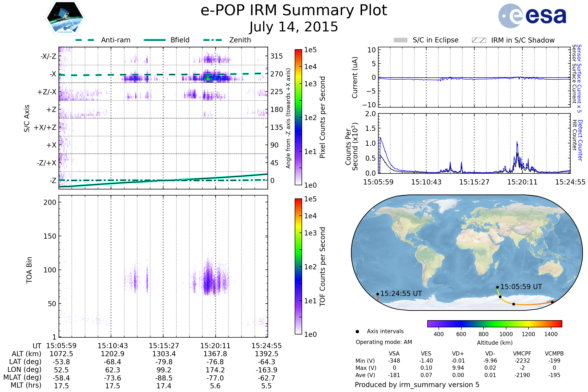The width and height of the screenshot is (588, 392).
Task: Click the Sensor Surface Current x 5 label
Action: tap(579, 78)
